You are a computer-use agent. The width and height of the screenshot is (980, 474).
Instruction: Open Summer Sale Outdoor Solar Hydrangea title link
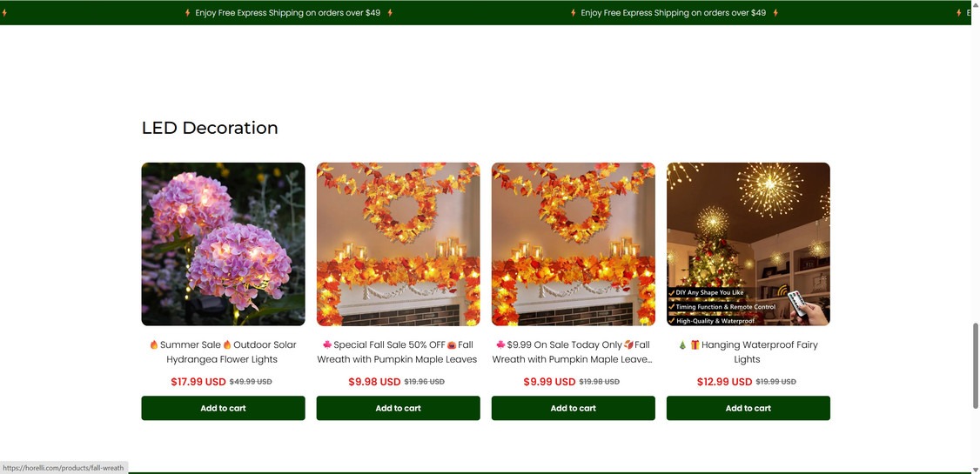pos(223,352)
